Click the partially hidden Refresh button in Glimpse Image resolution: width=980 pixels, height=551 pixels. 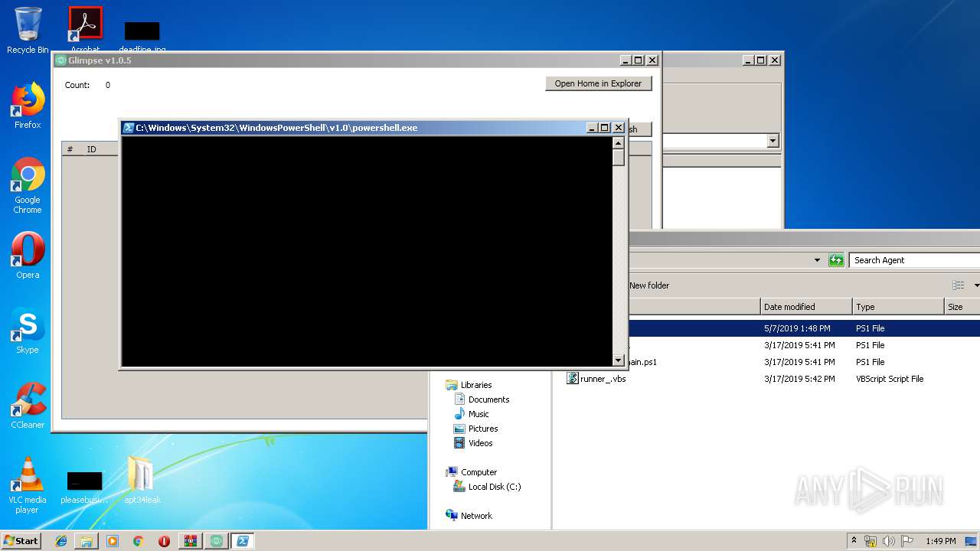pos(639,129)
